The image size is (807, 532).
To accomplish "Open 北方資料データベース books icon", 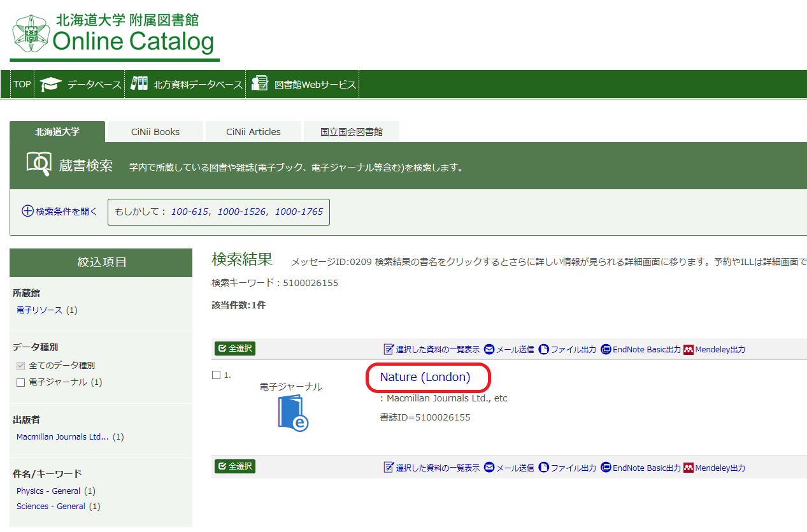I will pos(139,84).
